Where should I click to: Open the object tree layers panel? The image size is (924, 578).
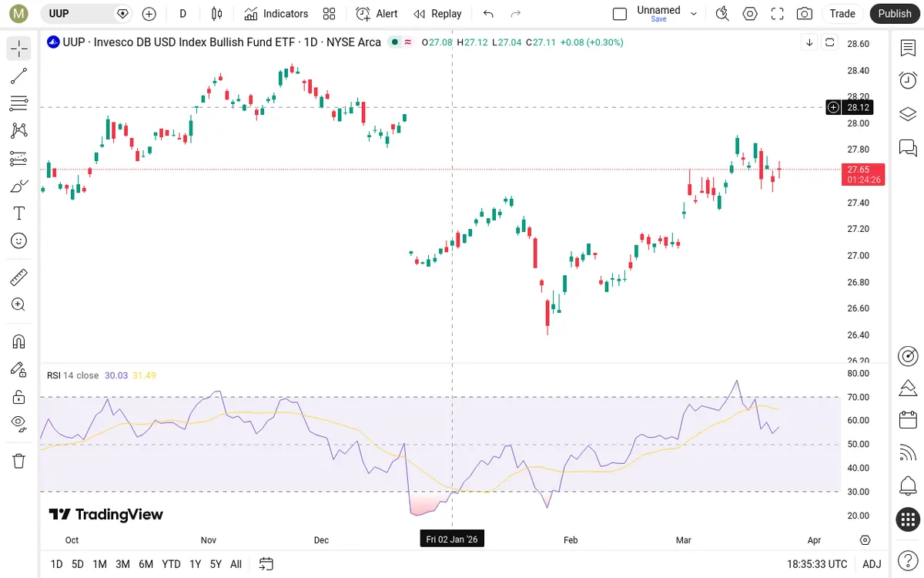point(908,114)
